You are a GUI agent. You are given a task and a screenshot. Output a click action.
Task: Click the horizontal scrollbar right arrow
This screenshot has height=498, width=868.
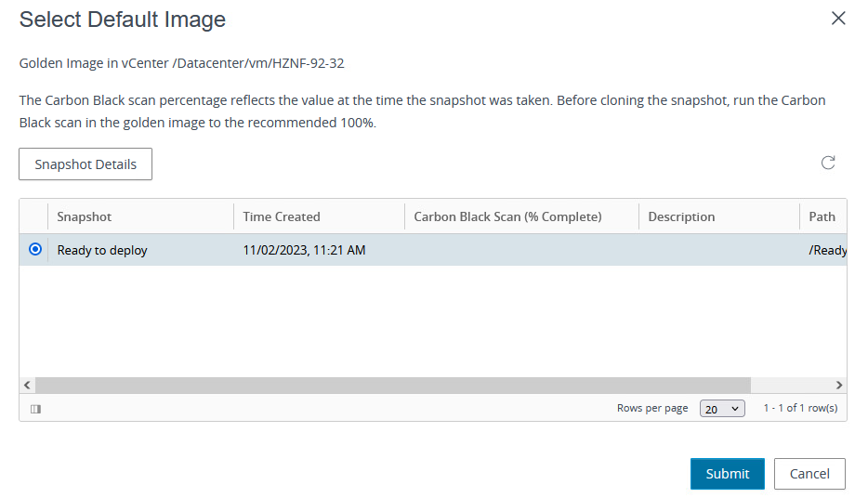tap(838, 385)
